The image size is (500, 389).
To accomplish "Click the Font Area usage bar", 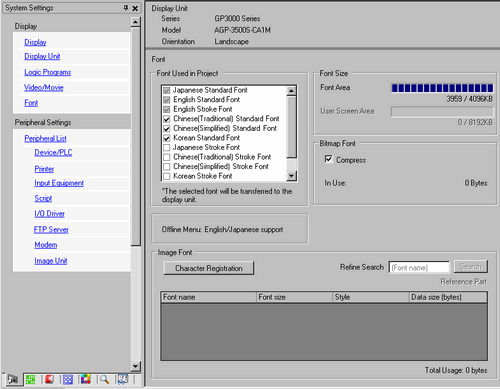I will [442, 88].
